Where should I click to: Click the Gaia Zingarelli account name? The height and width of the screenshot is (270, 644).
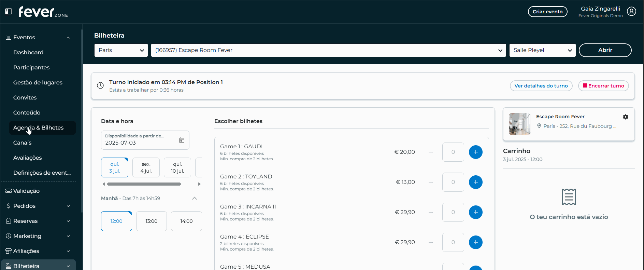[600, 9]
